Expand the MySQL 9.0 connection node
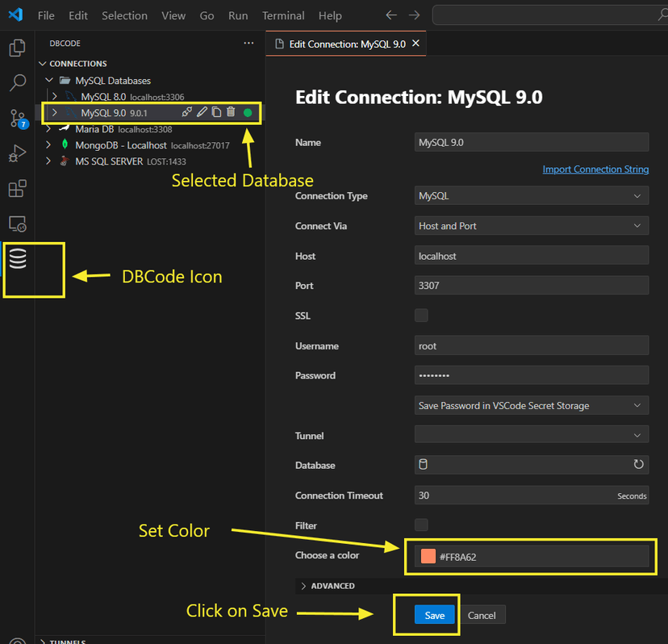Viewport: 668px width, 644px height. 55,112
